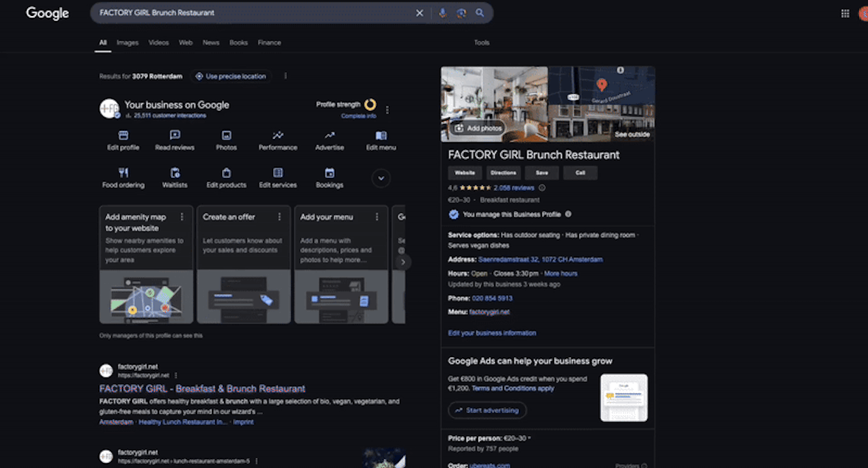Start voice search with microphone icon
Viewport: 868px width, 468px height.
442,13
